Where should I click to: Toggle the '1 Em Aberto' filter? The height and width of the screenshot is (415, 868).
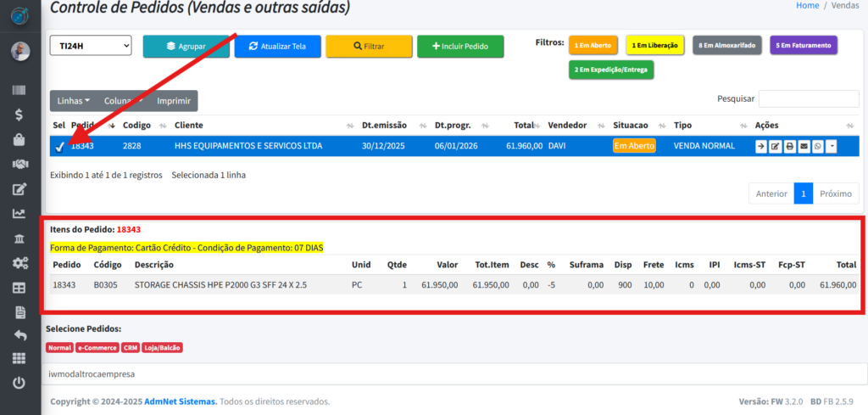tap(593, 45)
